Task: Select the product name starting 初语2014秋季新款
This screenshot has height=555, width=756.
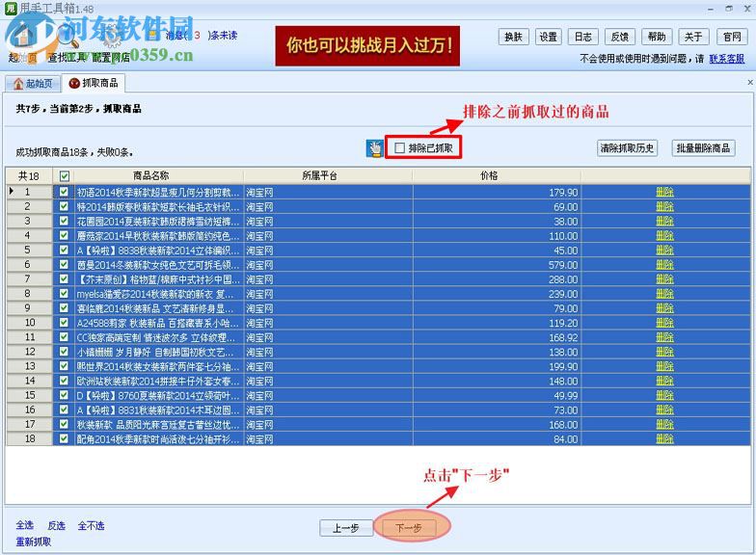Action: pos(158,193)
